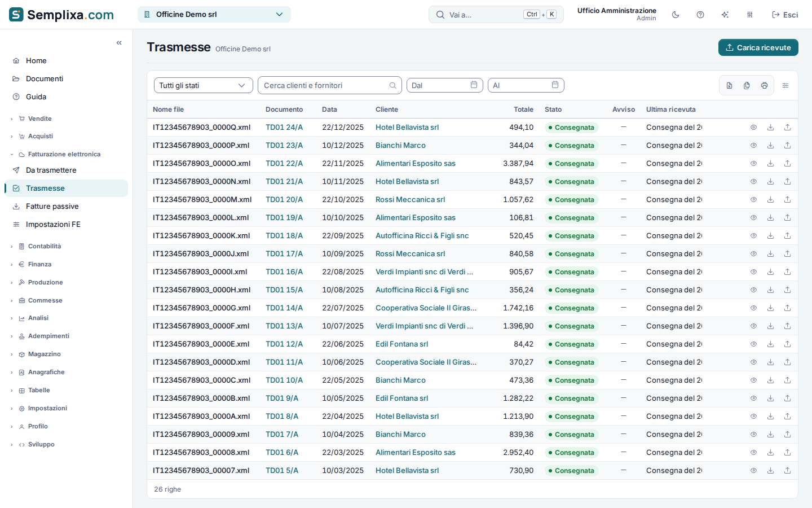
Task: View invoice IT12345678903_0000J.xml via eye icon
Action: (x=753, y=254)
